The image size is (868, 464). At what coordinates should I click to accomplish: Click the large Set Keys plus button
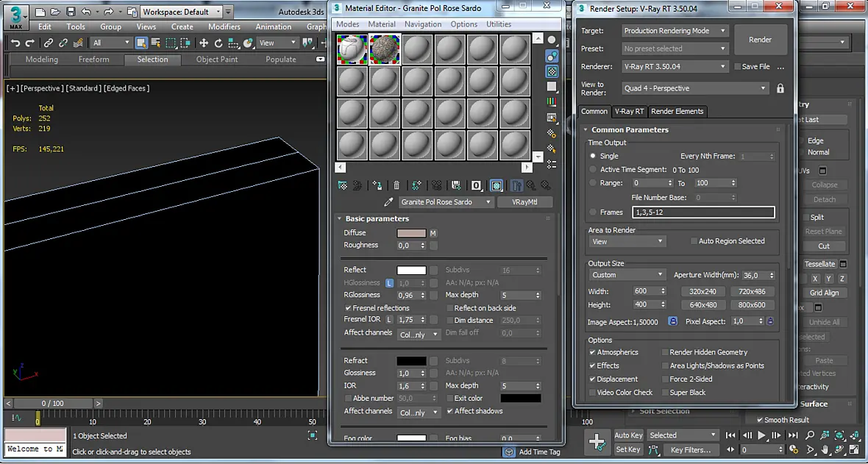[597, 442]
